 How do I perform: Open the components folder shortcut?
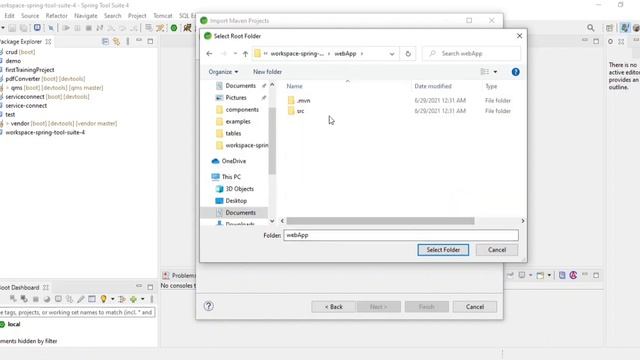tap(242, 109)
